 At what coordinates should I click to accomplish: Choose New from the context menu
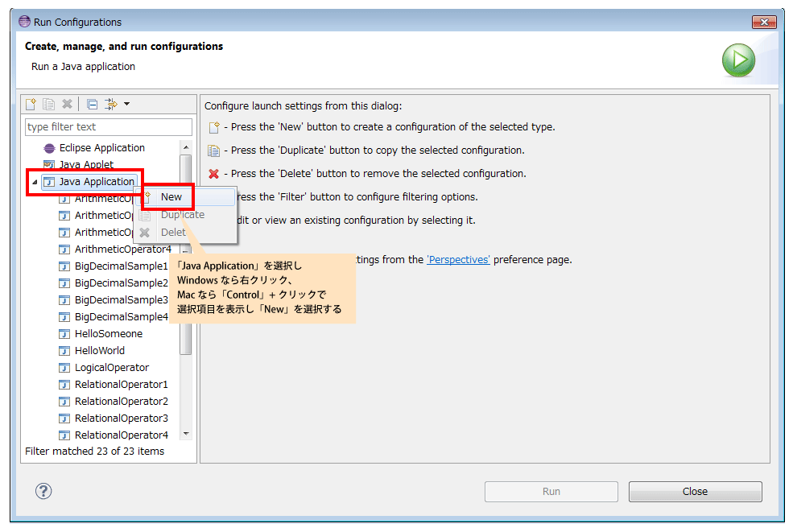(171, 197)
